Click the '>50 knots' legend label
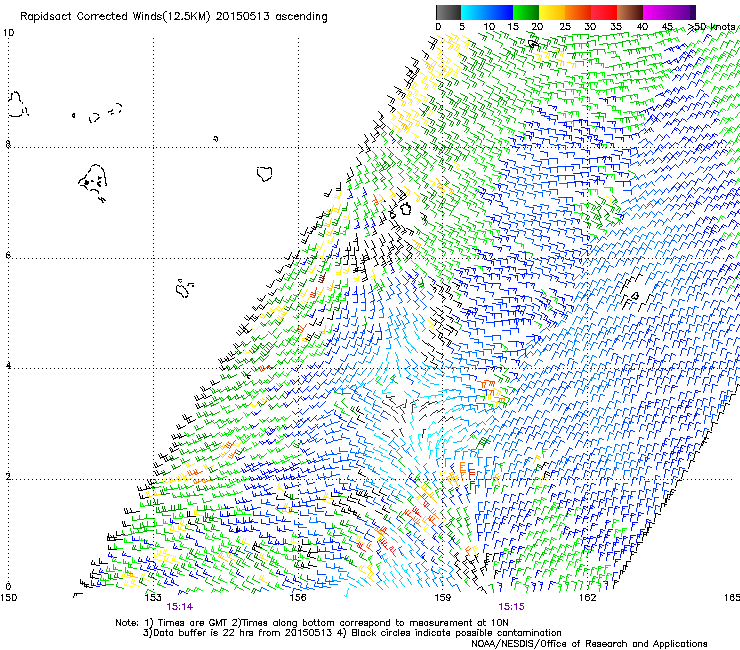740x650 pixels. pos(711,27)
